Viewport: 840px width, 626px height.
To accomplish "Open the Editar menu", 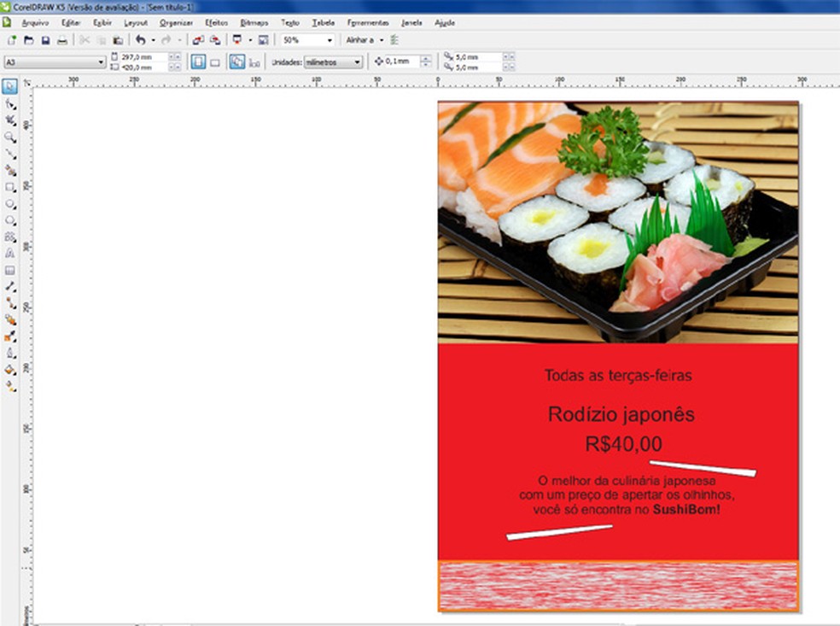I will coord(71,23).
